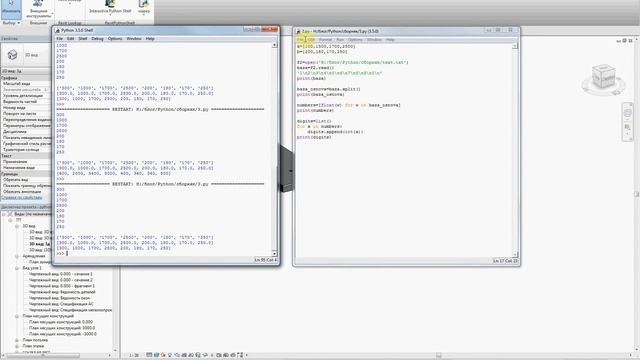The image size is (640, 360).
Task: Expand the План потолка tree node
Action: point(17,340)
